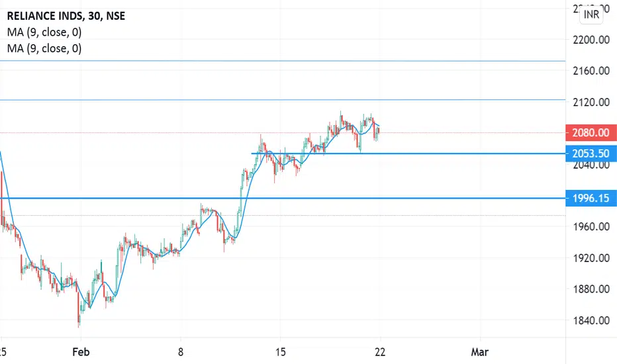Click the 1840.00 price scale label
Image resolution: width=617 pixels, height=364 pixels.
[591, 320]
